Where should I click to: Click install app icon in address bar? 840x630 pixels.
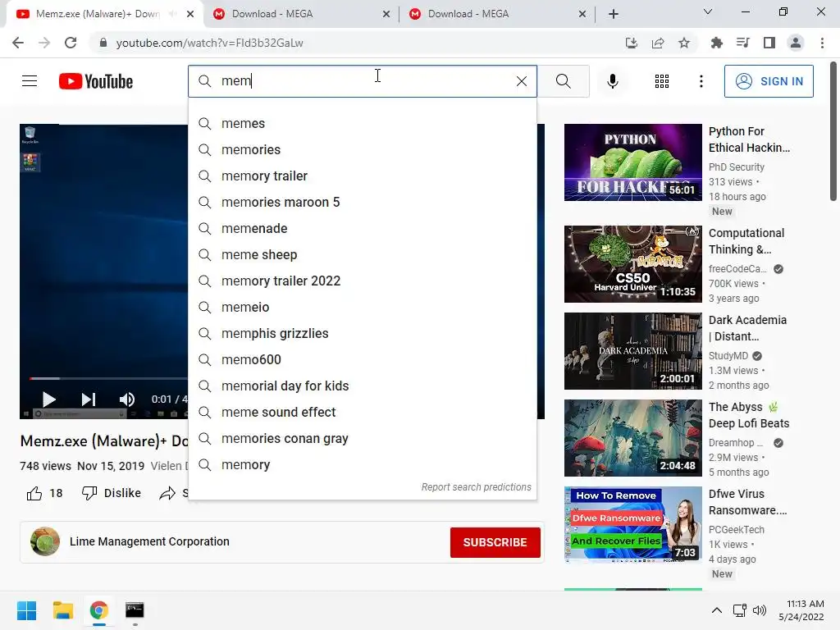[x=632, y=43]
